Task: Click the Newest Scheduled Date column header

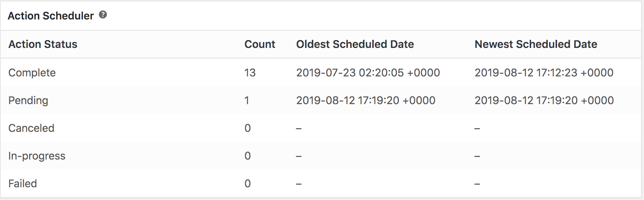Action: point(536,44)
